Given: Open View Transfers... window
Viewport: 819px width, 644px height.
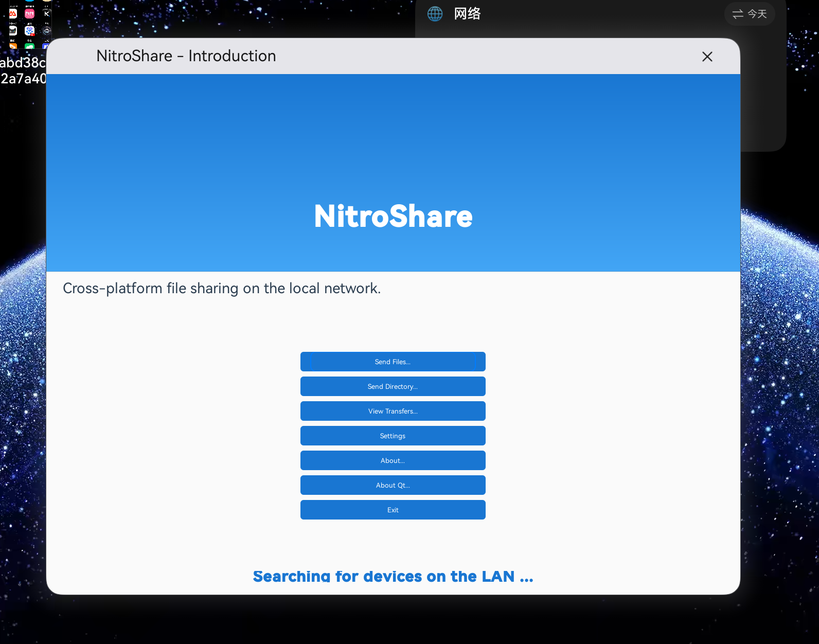Looking at the screenshot, I should (x=393, y=411).
